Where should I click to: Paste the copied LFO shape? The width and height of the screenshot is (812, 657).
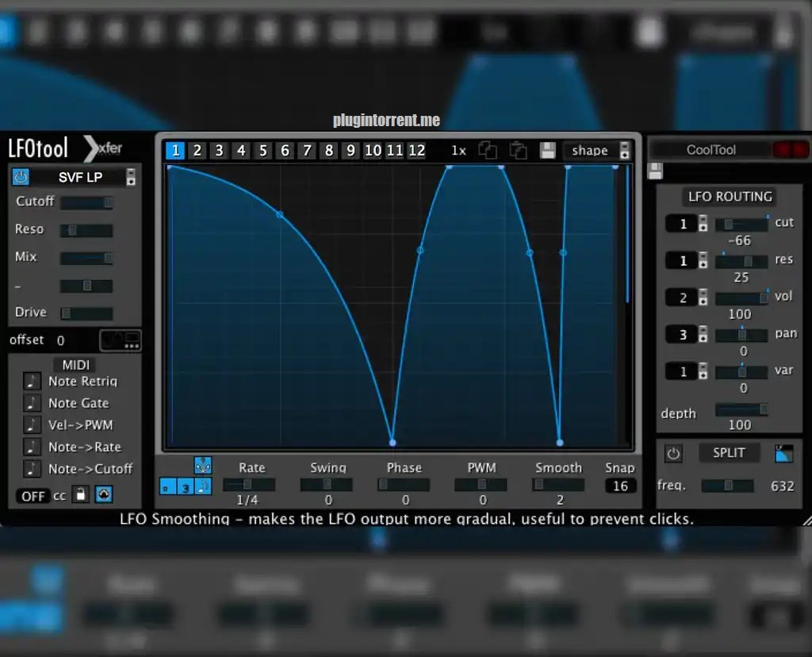tap(518, 150)
